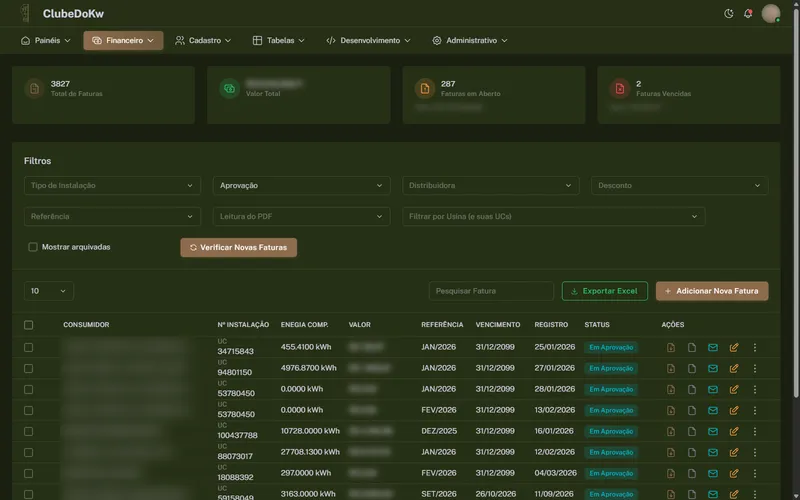Viewport: 800px width, 500px height.
Task: Open the Desenvolvimento menu
Action: pyautogui.click(x=368, y=40)
